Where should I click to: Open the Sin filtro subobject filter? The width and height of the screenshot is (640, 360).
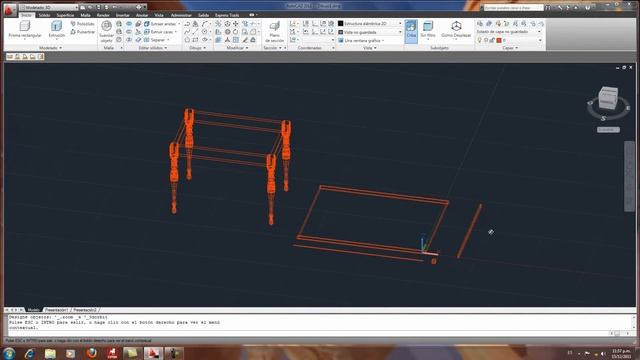click(428, 31)
